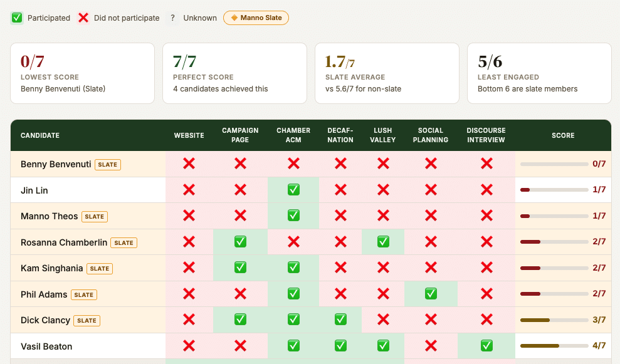Click Vasil Beaton's Lush Valley checkmark
This screenshot has height=364, width=620.
pyautogui.click(x=383, y=346)
